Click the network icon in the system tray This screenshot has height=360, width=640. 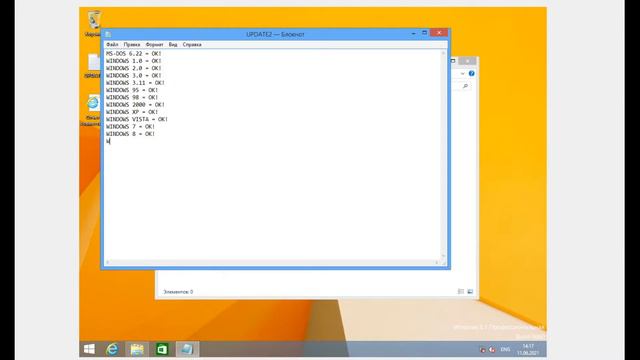click(483, 350)
